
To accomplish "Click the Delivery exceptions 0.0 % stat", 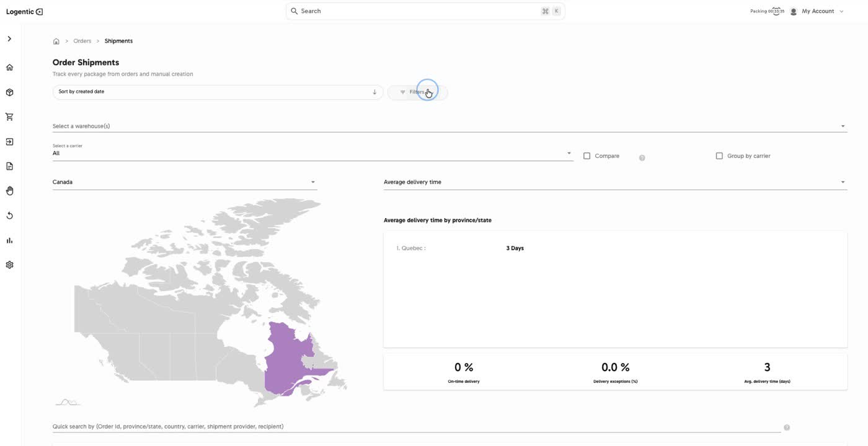I will pyautogui.click(x=615, y=372).
